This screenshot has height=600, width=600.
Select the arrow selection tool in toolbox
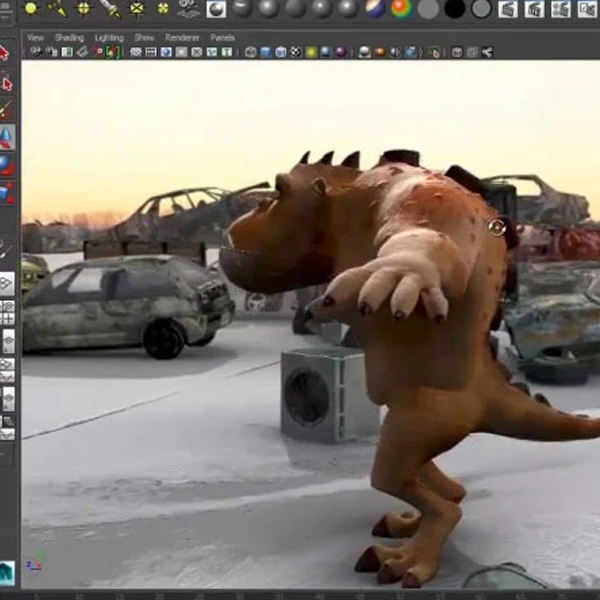(x=6, y=53)
